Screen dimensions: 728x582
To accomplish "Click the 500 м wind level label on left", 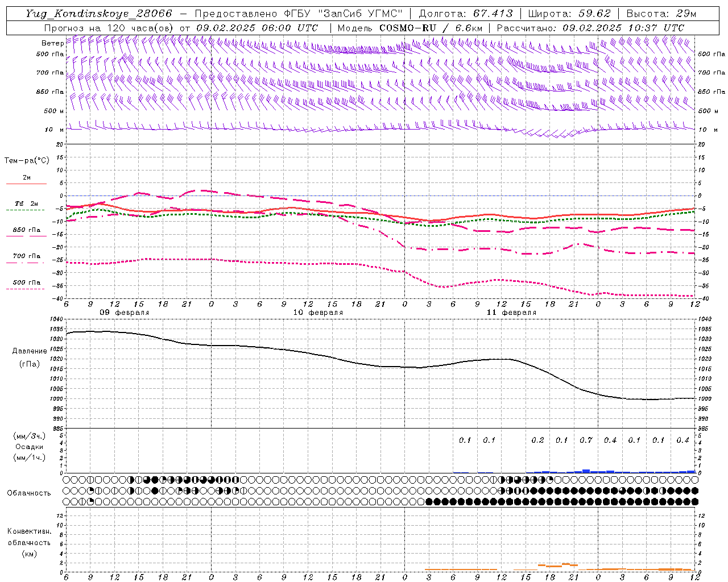I will pos(53,111).
